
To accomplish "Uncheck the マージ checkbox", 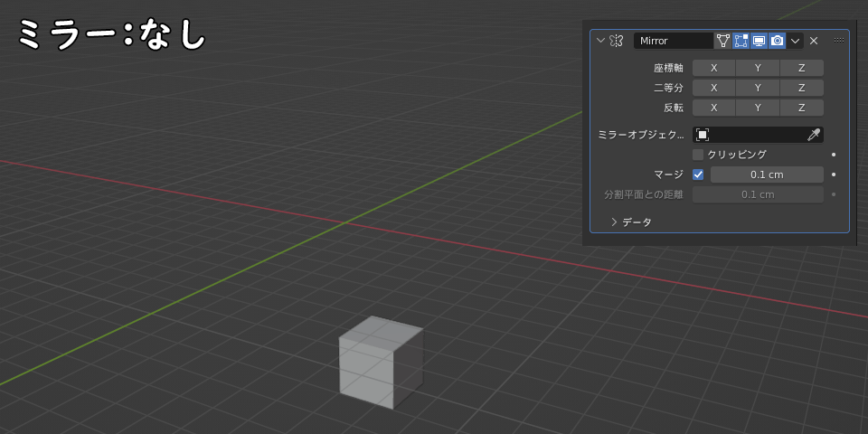I will tap(698, 175).
